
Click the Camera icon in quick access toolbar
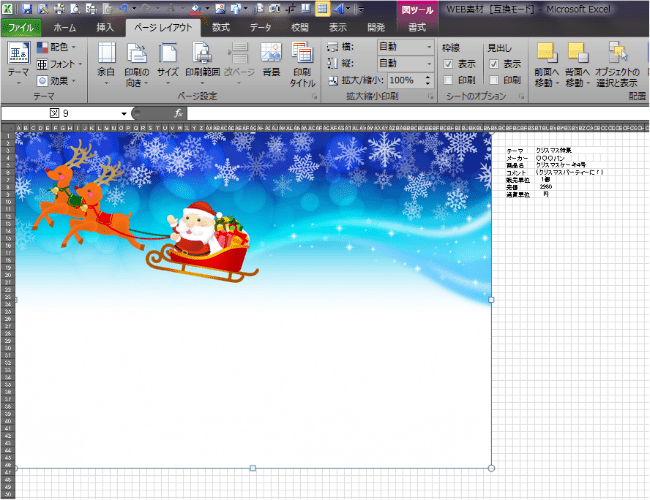[x=274, y=9]
